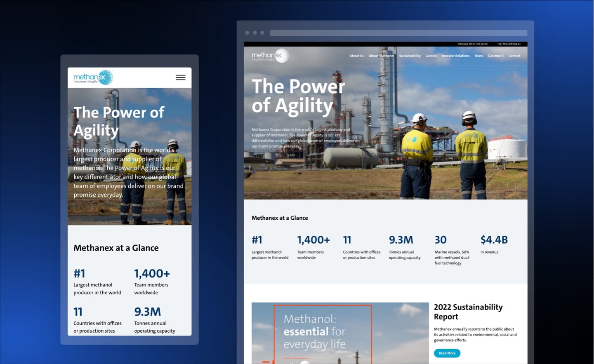Viewport: 594px width, 364px height.
Task: Click the Read More button
Action: point(447,353)
